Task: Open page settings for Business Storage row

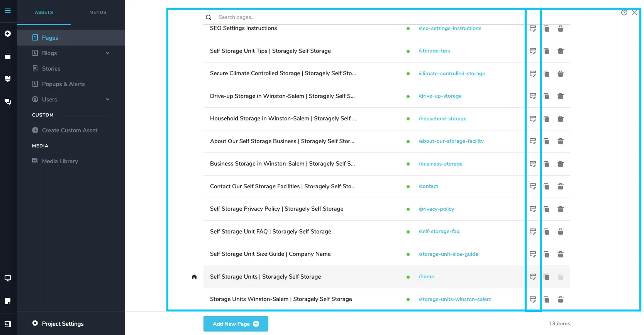Action: [533, 164]
